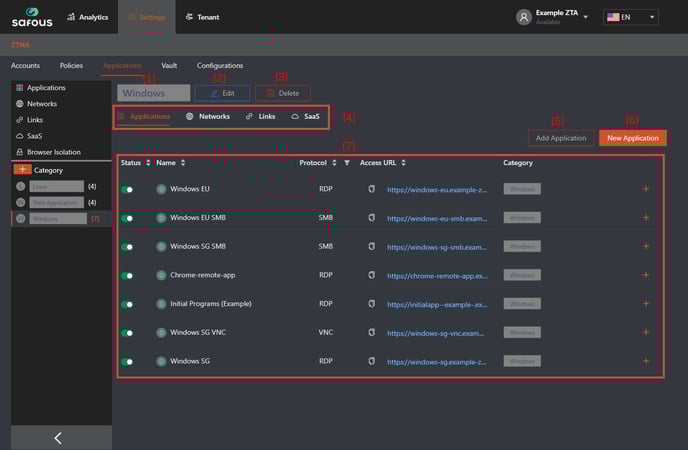Copy the Chrome-remote-app access URL
This screenshot has width=688, height=450.
[371, 275]
